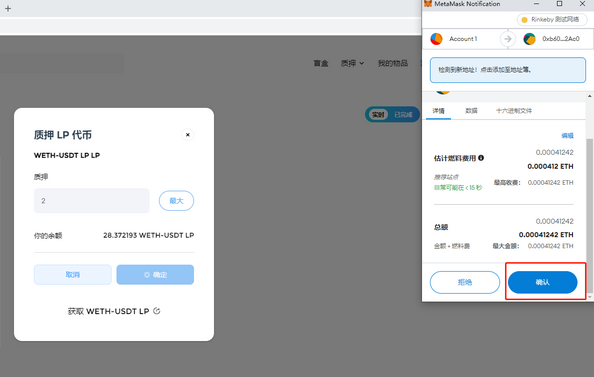594x377 pixels.
Task: Open the blind box nav item
Action: pos(321,63)
